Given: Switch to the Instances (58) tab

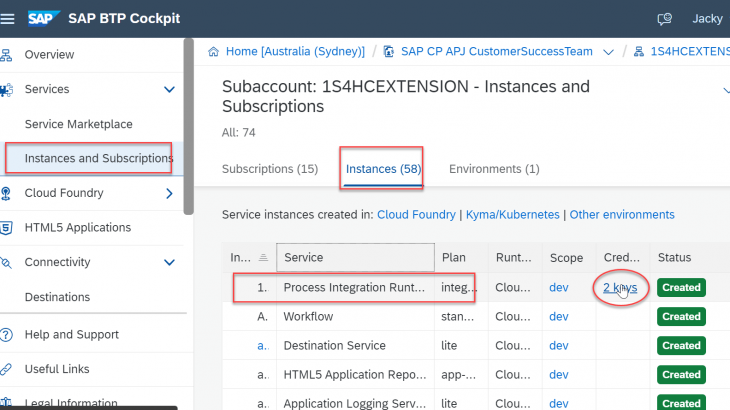Looking at the screenshot, I should click(x=383, y=169).
